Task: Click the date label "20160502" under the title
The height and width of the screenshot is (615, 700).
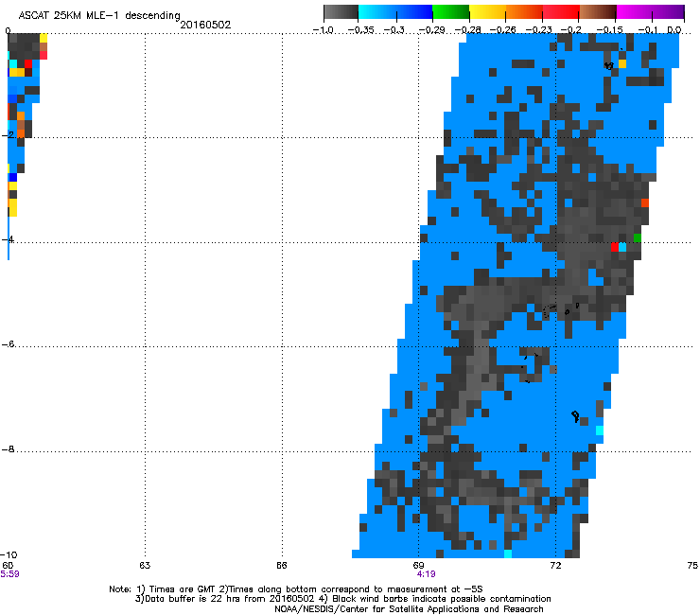Action: tap(205, 25)
